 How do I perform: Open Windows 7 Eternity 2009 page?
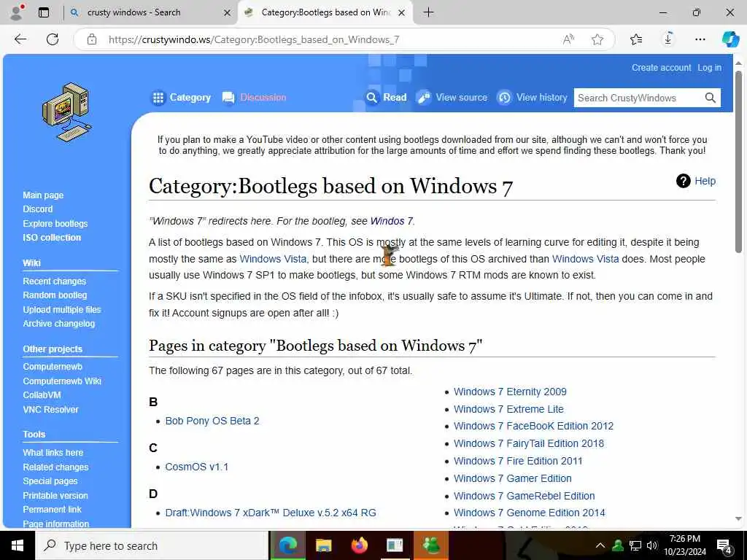coord(510,392)
